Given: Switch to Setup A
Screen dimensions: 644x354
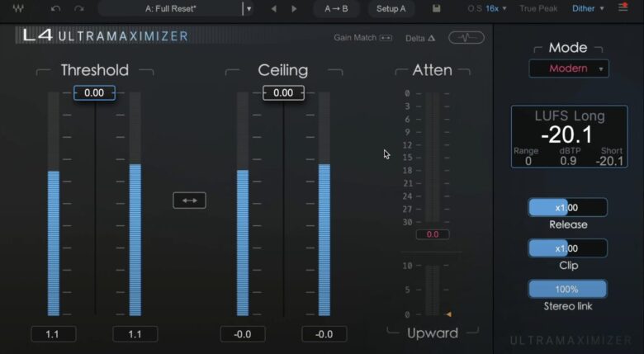Looking at the screenshot, I should pos(391,8).
